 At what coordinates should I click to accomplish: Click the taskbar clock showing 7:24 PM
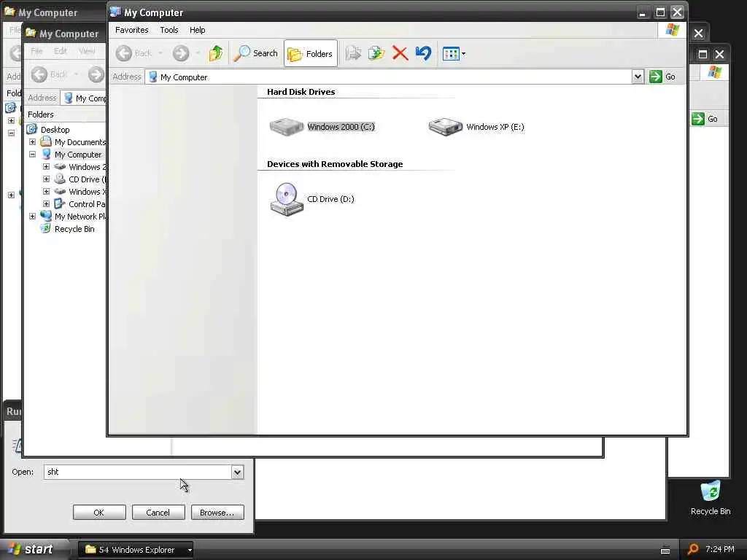pyautogui.click(x=720, y=549)
